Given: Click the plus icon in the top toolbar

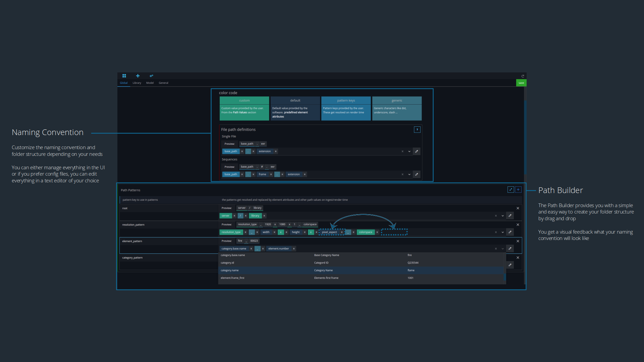Looking at the screenshot, I should [x=138, y=76].
